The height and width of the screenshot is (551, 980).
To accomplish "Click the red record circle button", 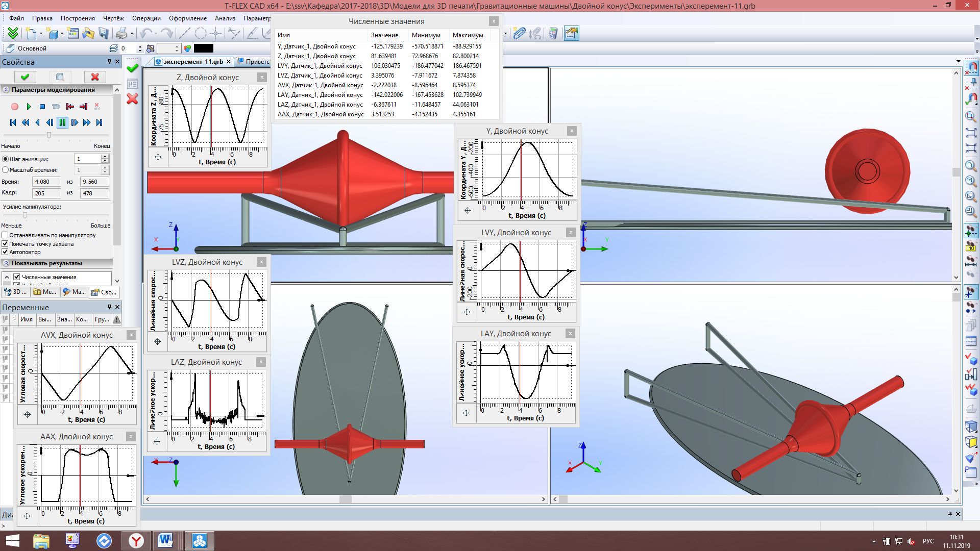I will click(x=15, y=107).
